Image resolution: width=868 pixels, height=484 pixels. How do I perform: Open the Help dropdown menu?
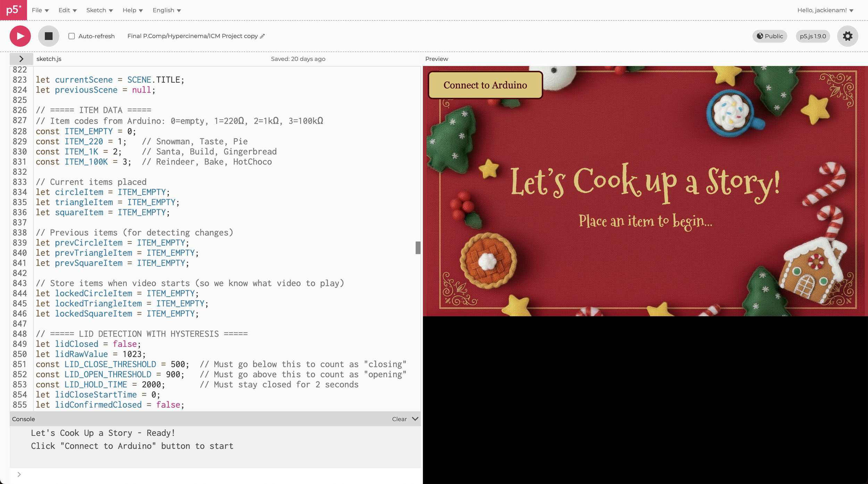[133, 10]
